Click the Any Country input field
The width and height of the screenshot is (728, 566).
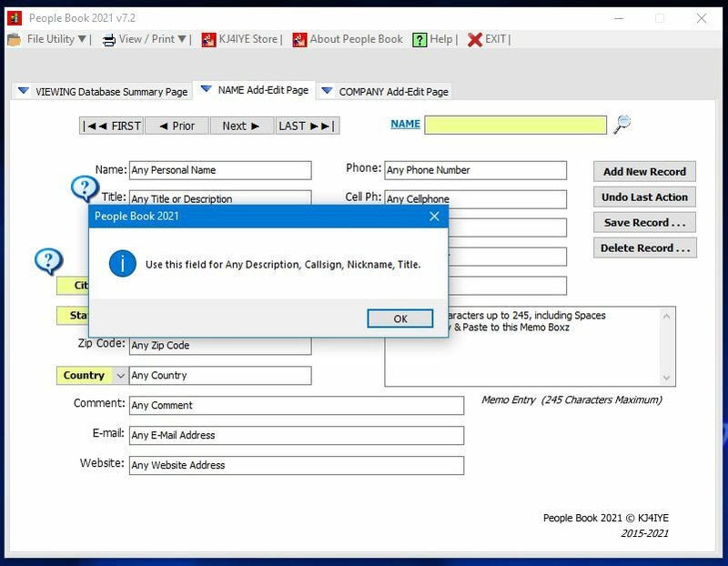coord(220,375)
